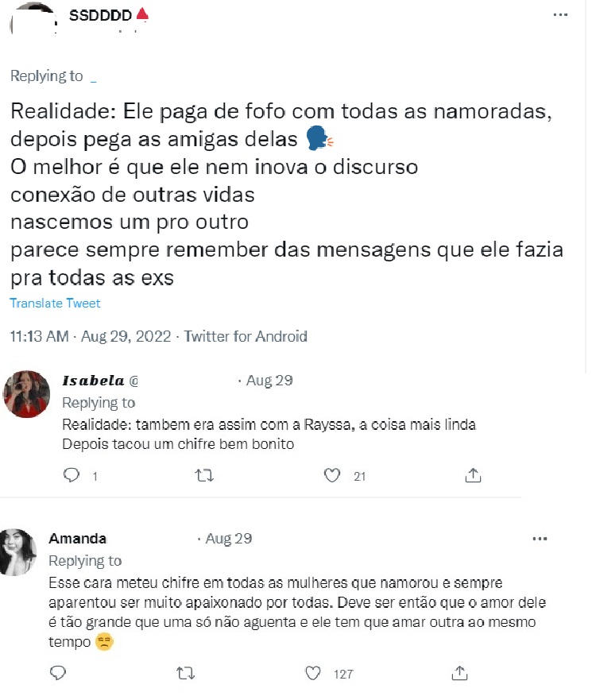Viewport: 596px width, 700px height.
Task: Like Isabela's reply with 21 likes
Action: (x=333, y=475)
